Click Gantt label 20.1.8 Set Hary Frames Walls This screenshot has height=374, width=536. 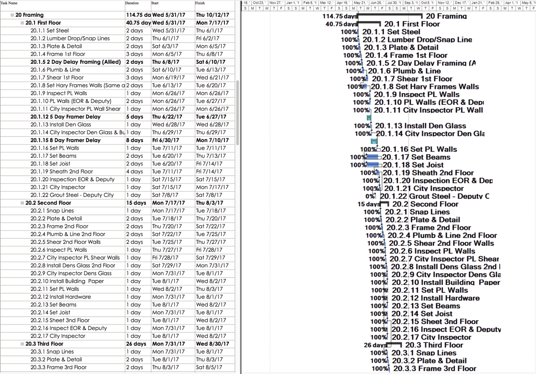(x=425, y=86)
